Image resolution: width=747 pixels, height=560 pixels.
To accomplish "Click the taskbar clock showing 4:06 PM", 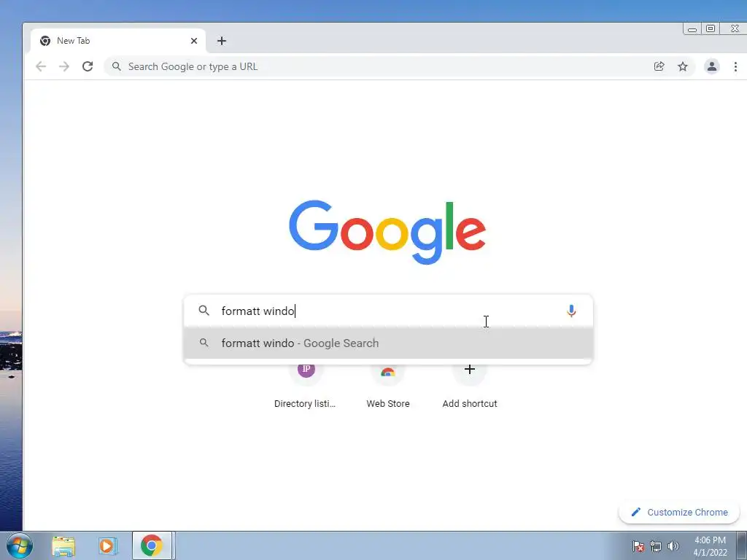I will (710, 546).
